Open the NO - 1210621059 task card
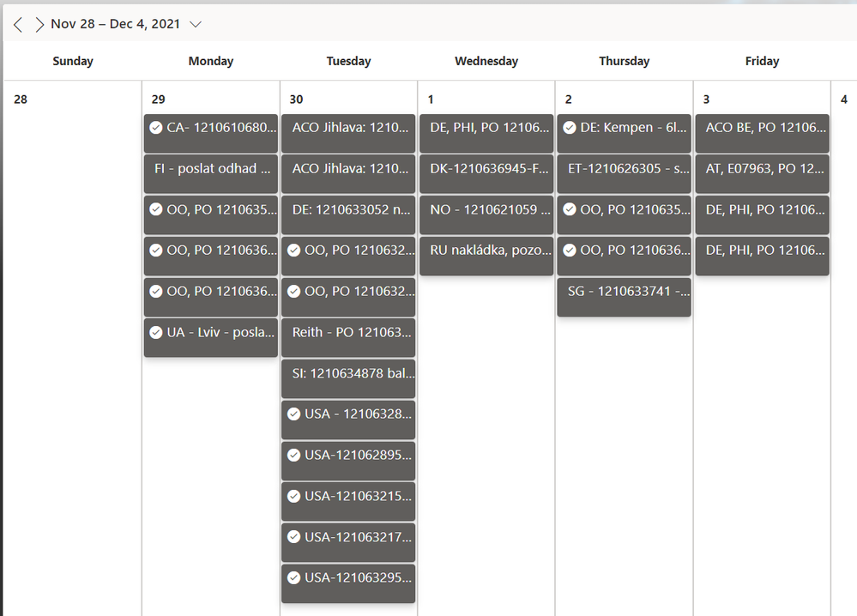 click(486, 214)
